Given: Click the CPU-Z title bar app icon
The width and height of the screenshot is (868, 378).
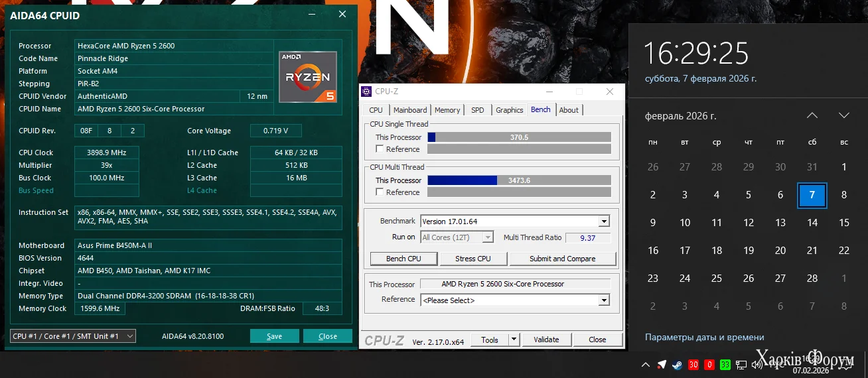Looking at the screenshot, I should (366, 92).
